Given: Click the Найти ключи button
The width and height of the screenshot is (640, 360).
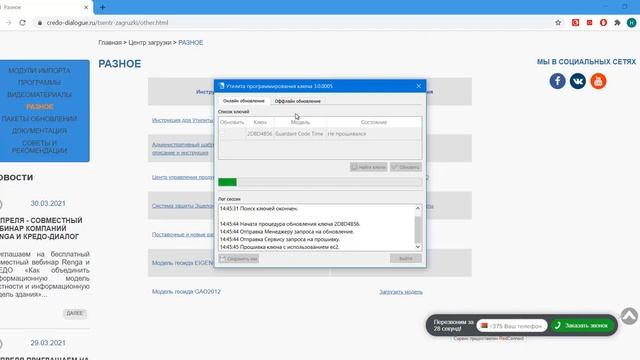Looking at the screenshot, I should [x=369, y=167].
